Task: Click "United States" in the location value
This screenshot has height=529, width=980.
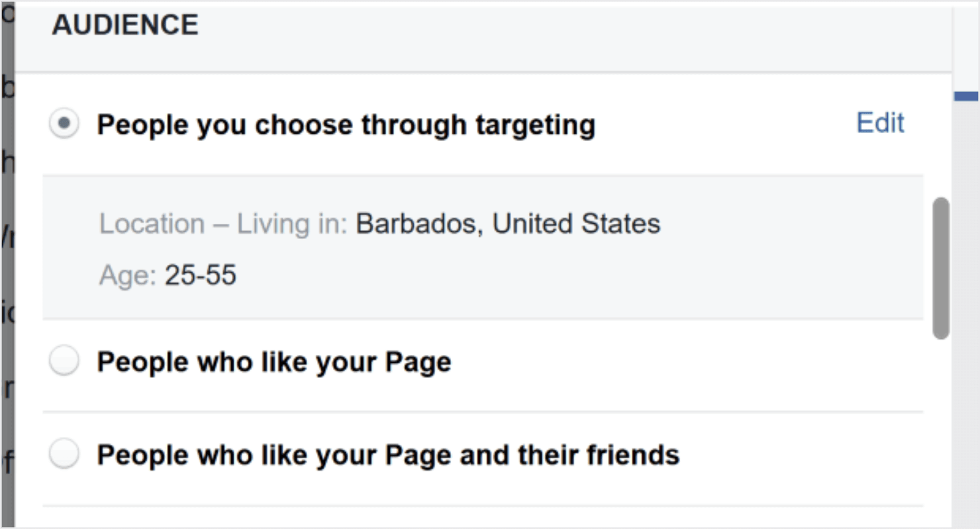Action: click(576, 224)
